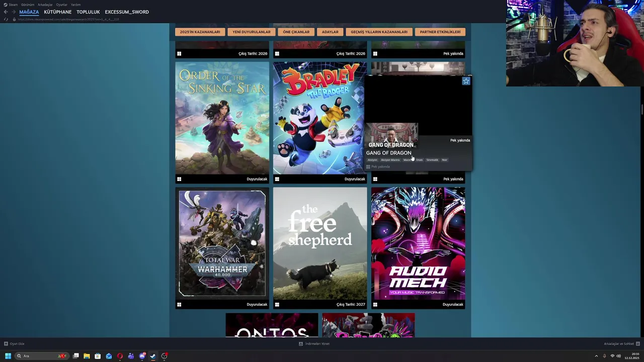
Task: Click the microphone tray icon
Action: point(604,356)
